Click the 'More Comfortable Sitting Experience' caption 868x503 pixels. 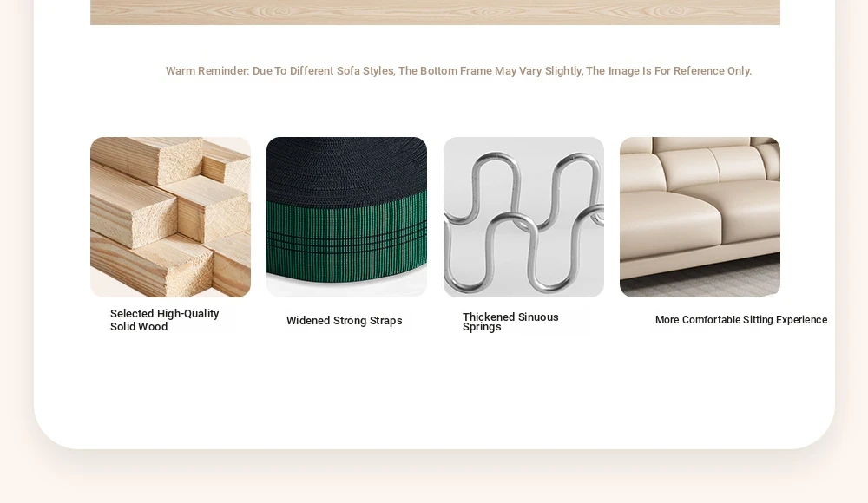click(741, 320)
